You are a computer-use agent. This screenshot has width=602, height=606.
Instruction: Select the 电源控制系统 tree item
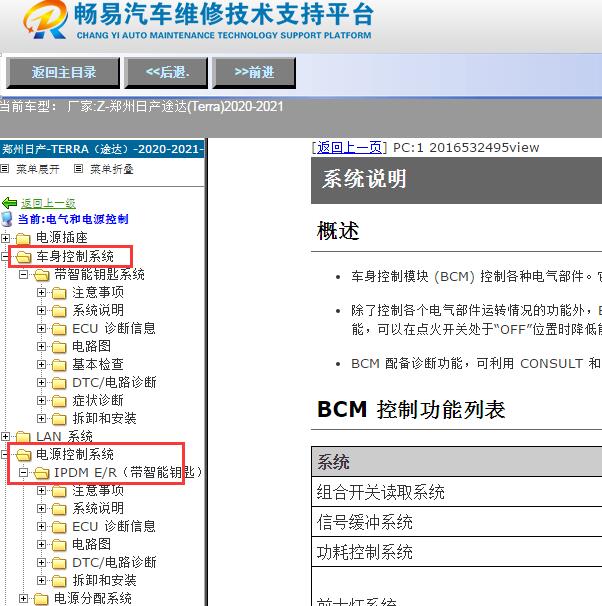pos(75,454)
